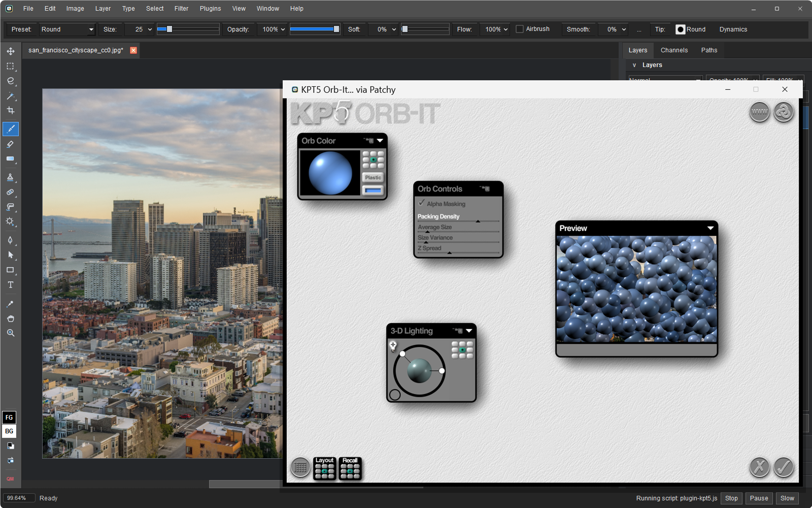Select the Move tool
812x508 pixels.
10,51
